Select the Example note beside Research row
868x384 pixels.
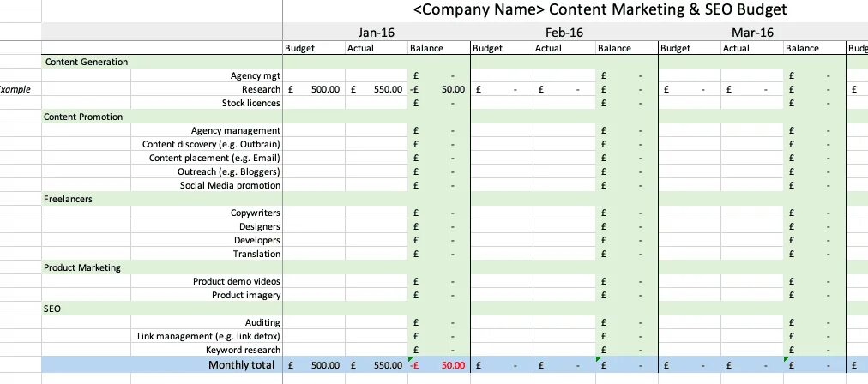click(15, 89)
